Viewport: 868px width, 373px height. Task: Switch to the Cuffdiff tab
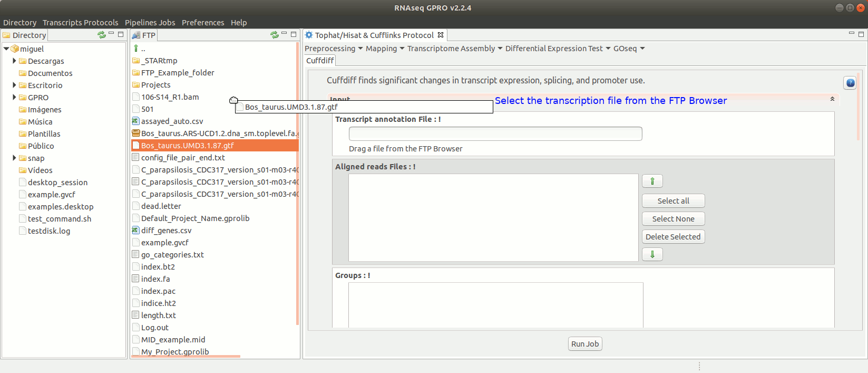coord(320,61)
